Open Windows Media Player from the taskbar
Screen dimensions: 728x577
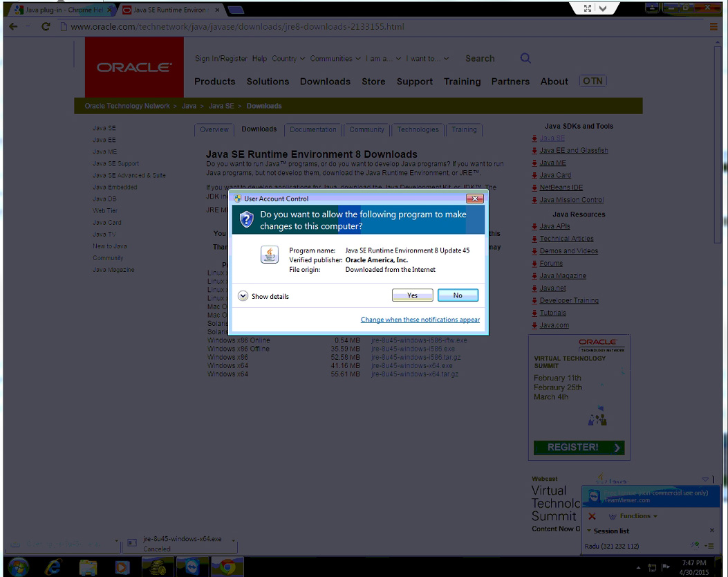(122, 567)
